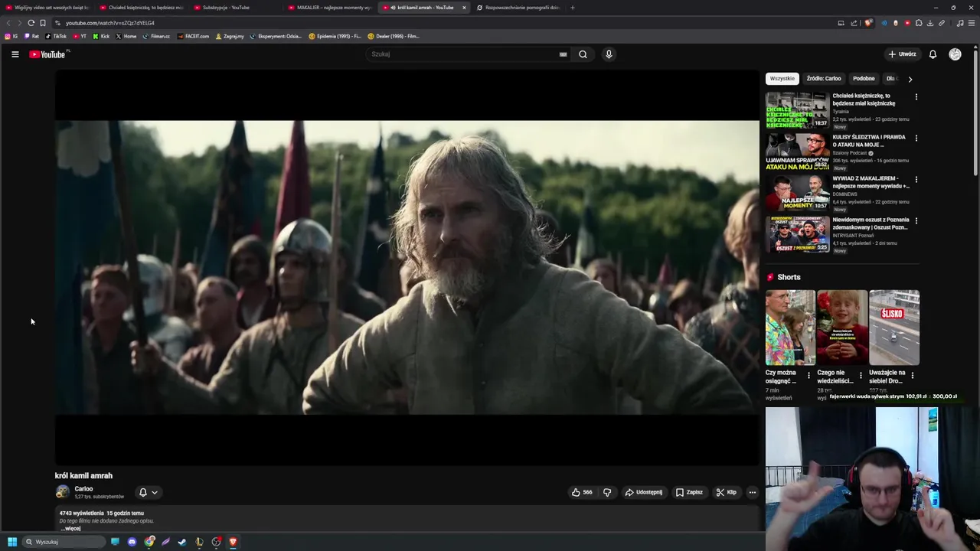Image resolution: width=980 pixels, height=551 pixels.
Task: Open KULISY ŚLEDZTWA I PRAWDA video title
Action: coord(869,141)
